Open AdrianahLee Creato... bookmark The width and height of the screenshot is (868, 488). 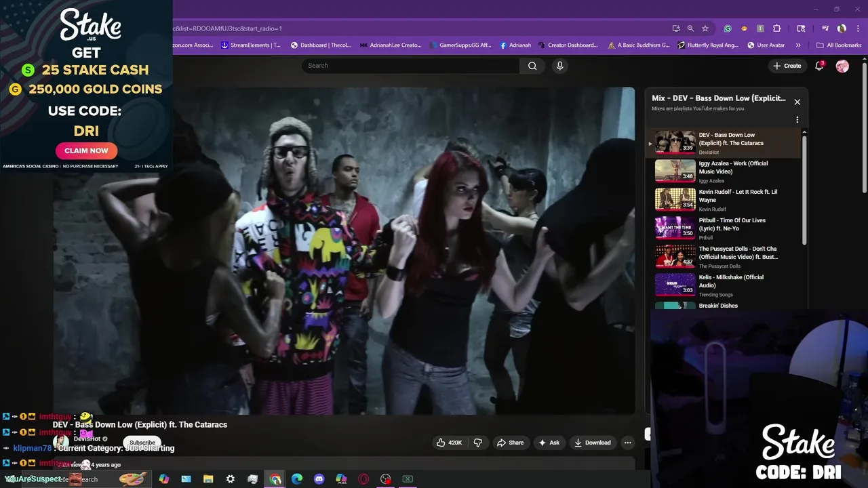[x=391, y=45]
